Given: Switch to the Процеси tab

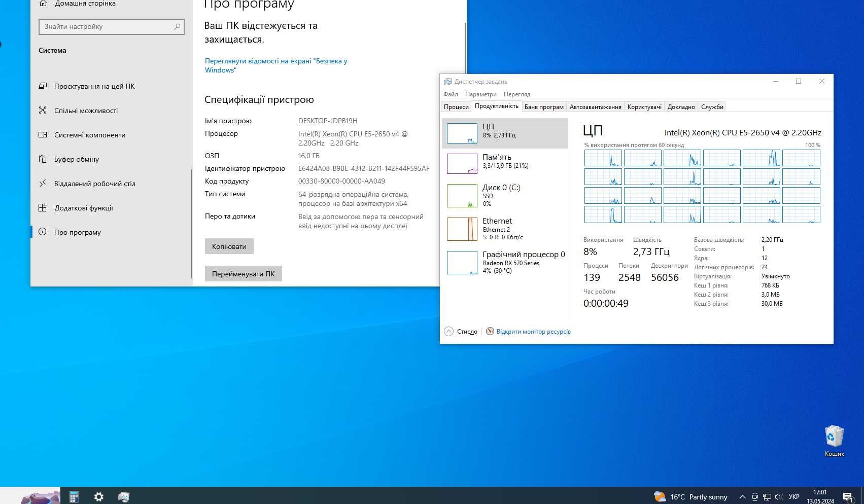Looking at the screenshot, I should [456, 106].
